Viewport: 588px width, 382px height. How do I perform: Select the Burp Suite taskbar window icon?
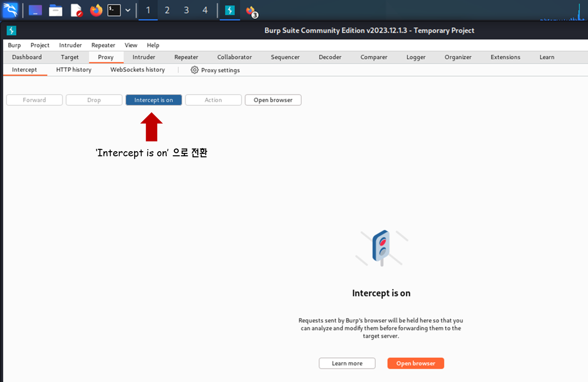click(x=230, y=10)
